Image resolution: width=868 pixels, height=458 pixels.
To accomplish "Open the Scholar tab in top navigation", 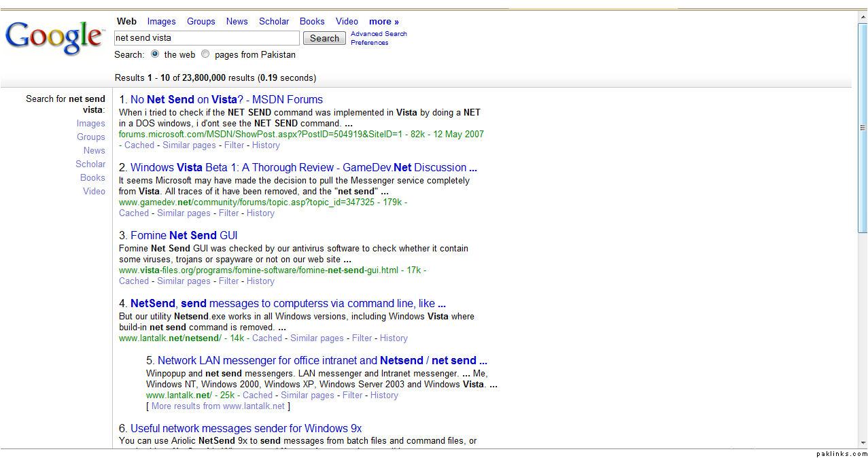I will pyautogui.click(x=274, y=21).
